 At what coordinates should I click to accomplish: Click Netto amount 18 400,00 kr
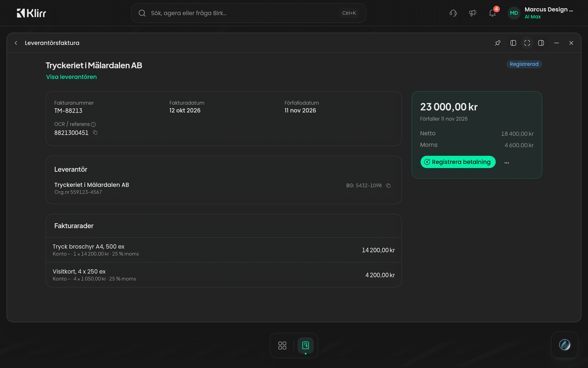pyautogui.click(x=517, y=134)
